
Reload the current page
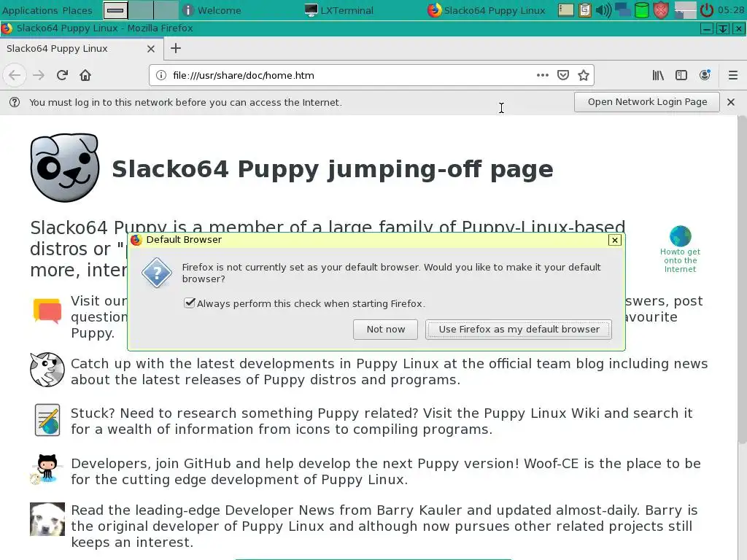coord(62,75)
